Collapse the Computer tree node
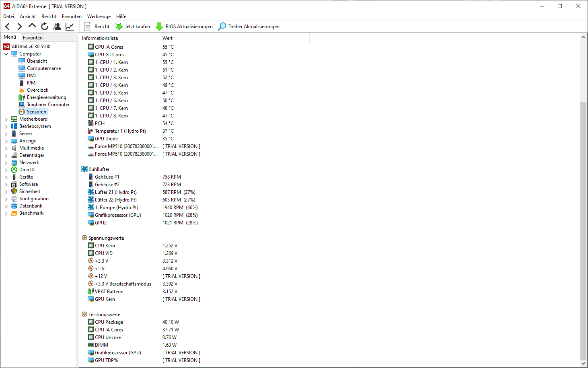Screen dimensions: 588x368 click(x=6, y=54)
